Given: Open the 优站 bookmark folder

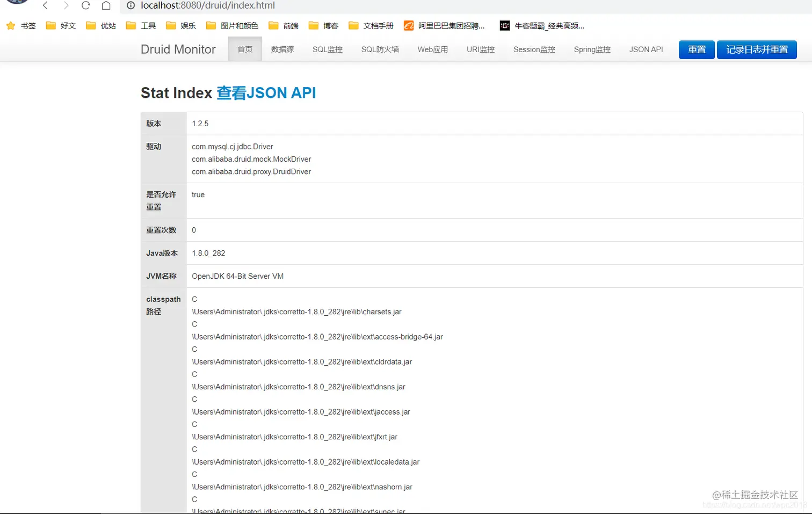Looking at the screenshot, I should [x=101, y=26].
